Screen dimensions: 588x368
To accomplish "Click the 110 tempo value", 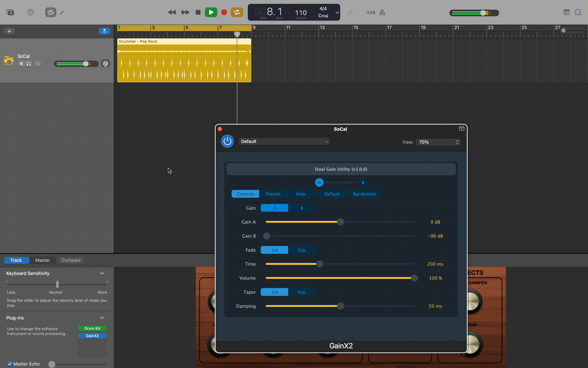I will pyautogui.click(x=301, y=12).
